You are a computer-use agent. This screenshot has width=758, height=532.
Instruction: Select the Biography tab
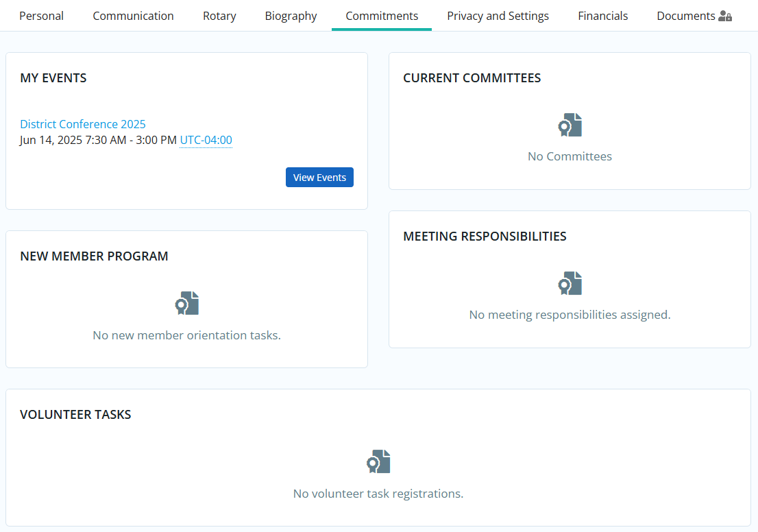point(291,16)
